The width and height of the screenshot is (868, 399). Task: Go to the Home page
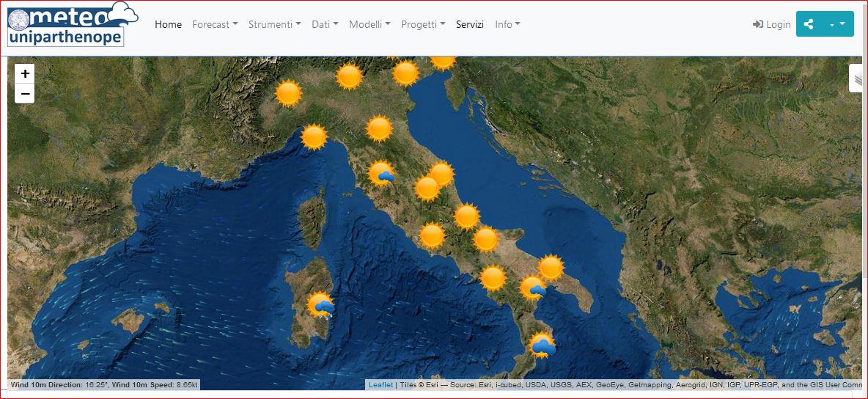coord(168,24)
